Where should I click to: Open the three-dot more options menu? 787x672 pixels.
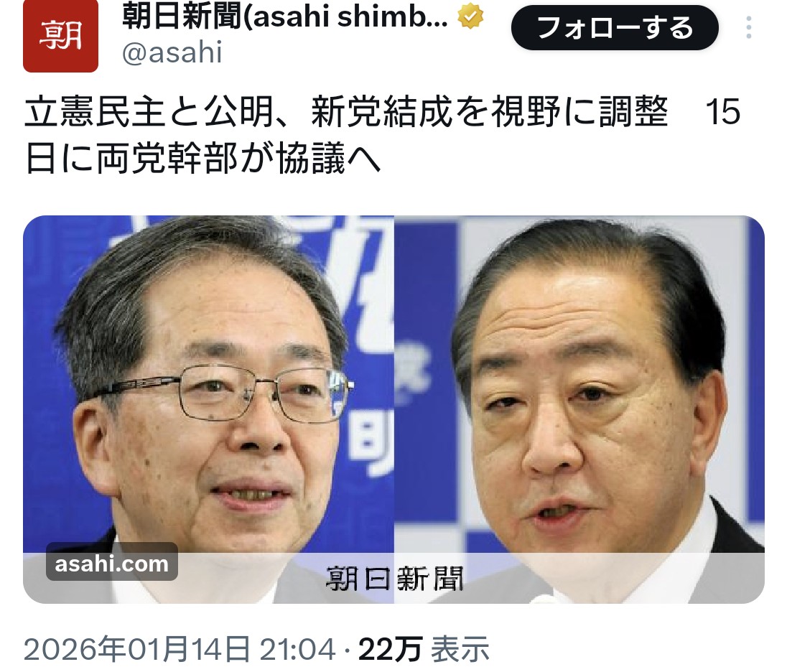tap(748, 27)
